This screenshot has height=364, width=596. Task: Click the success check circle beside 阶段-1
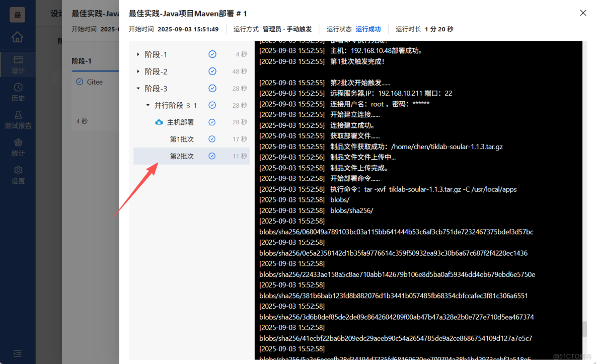pyautogui.click(x=212, y=54)
